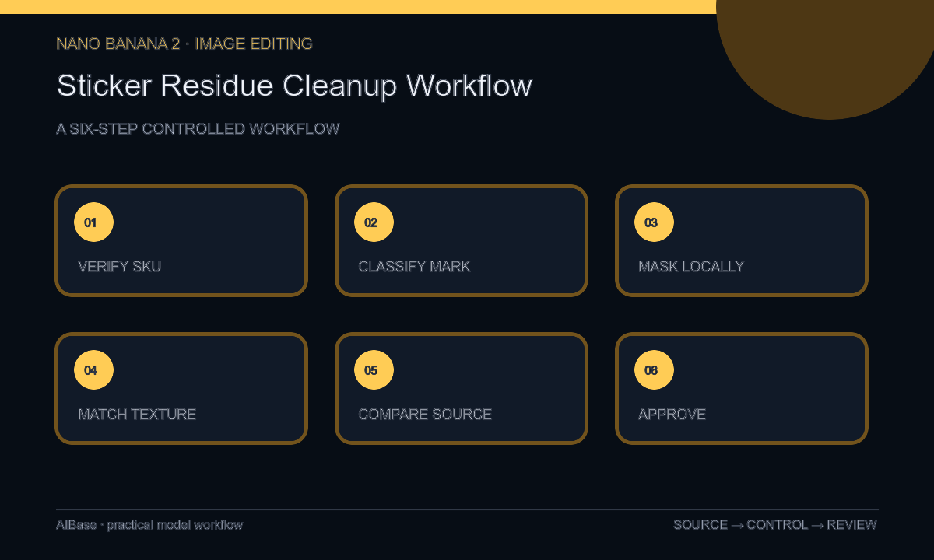The image size is (934, 560).
Task: Click the 04 step number badge
Action: 93,370
